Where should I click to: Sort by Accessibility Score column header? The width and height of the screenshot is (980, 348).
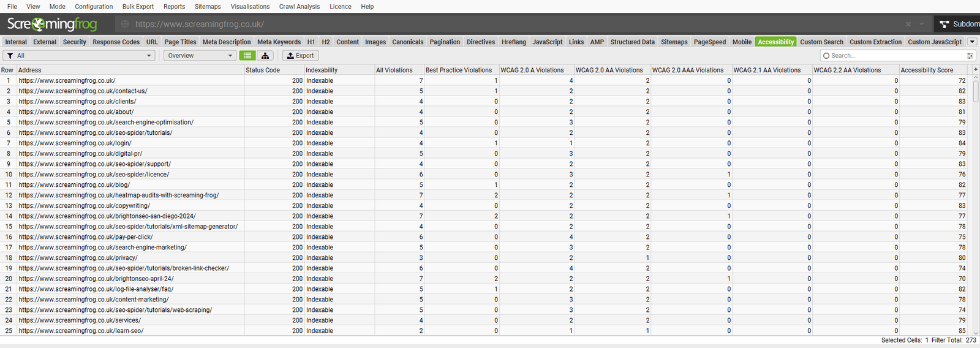pos(926,70)
